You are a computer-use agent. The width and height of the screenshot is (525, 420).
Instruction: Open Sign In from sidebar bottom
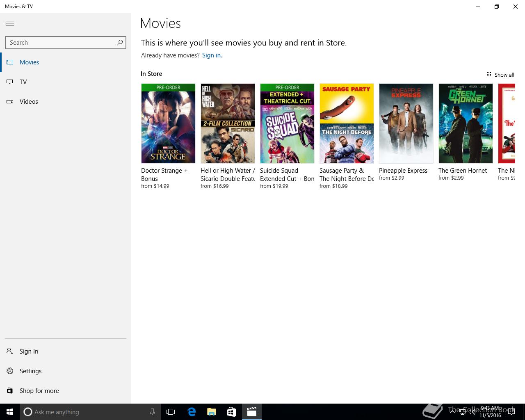[x=66, y=351]
